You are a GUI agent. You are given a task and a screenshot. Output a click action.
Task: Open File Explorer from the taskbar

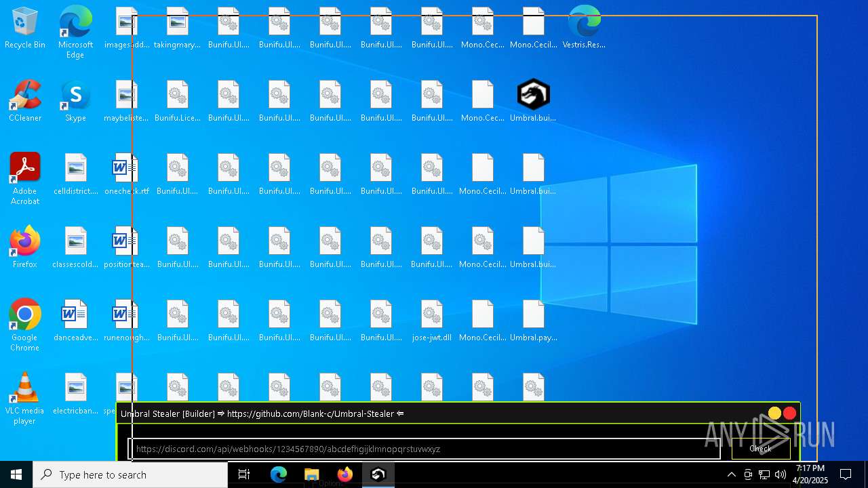312,474
